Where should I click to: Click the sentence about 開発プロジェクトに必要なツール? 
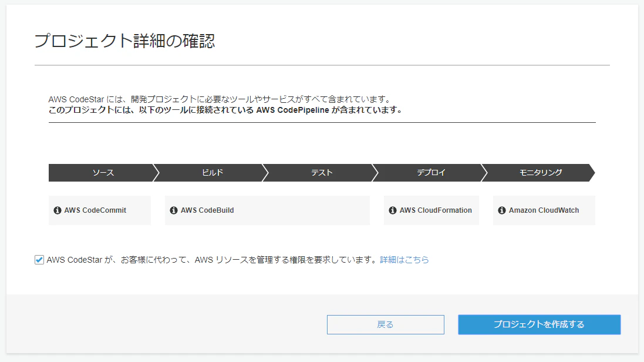click(220, 99)
